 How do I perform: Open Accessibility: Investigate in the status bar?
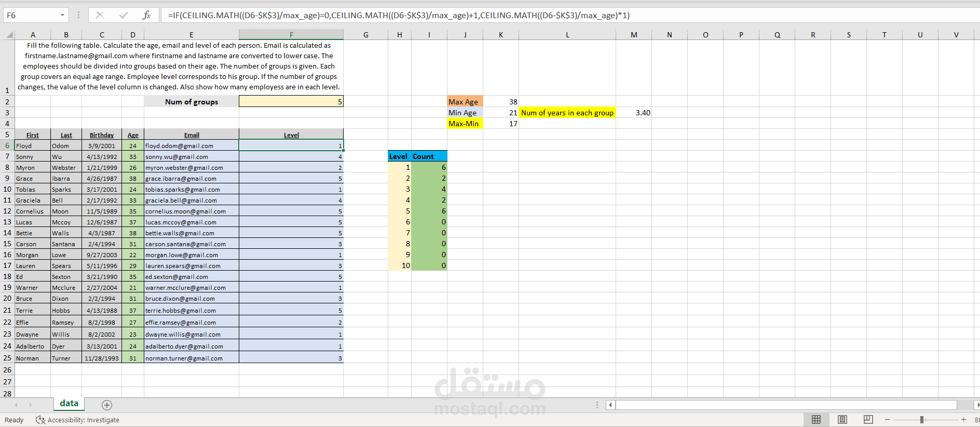pyautogui.click(x=77, y=420)
